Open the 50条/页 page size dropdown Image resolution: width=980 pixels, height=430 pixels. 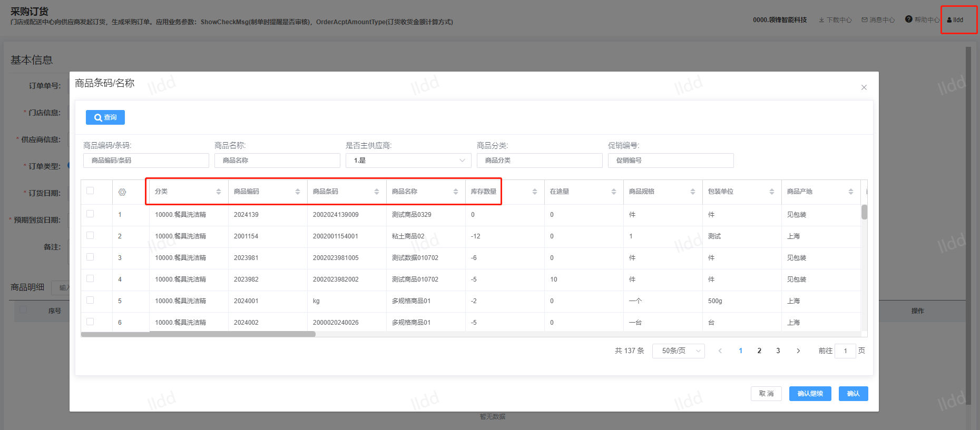click(x=678, y=351)
